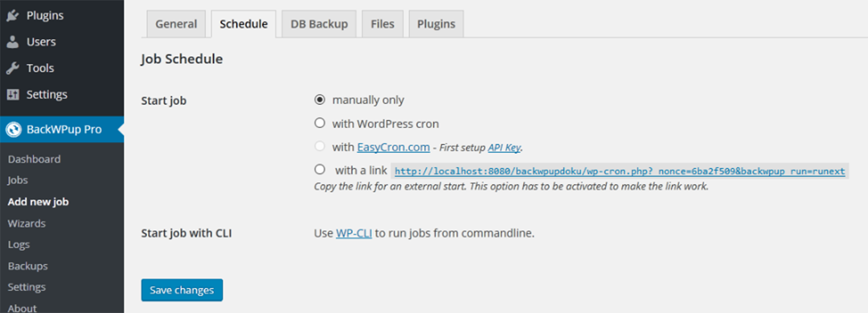This screenshot has width=868, height=313.
Task: Open the EasyCron.com link
Action: click(393, 147)
